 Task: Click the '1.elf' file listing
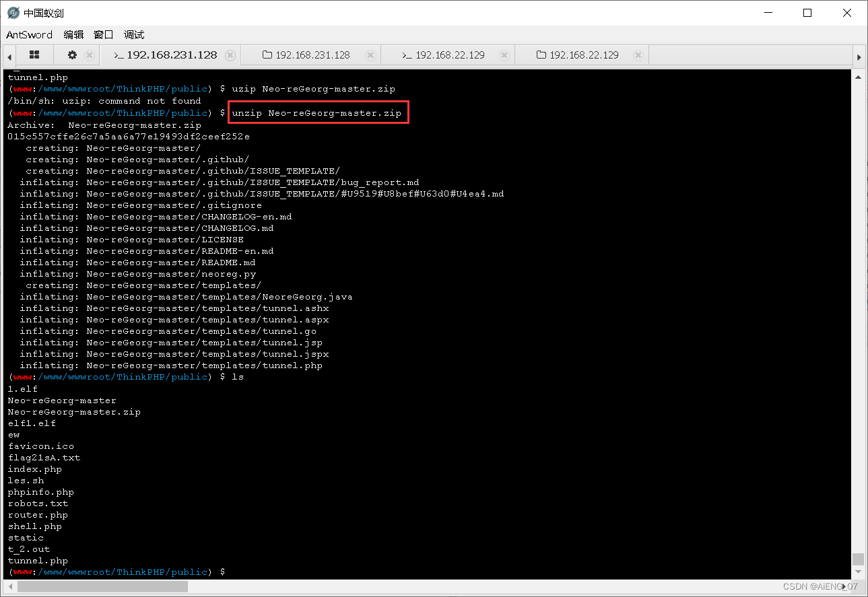pos(23,389)
